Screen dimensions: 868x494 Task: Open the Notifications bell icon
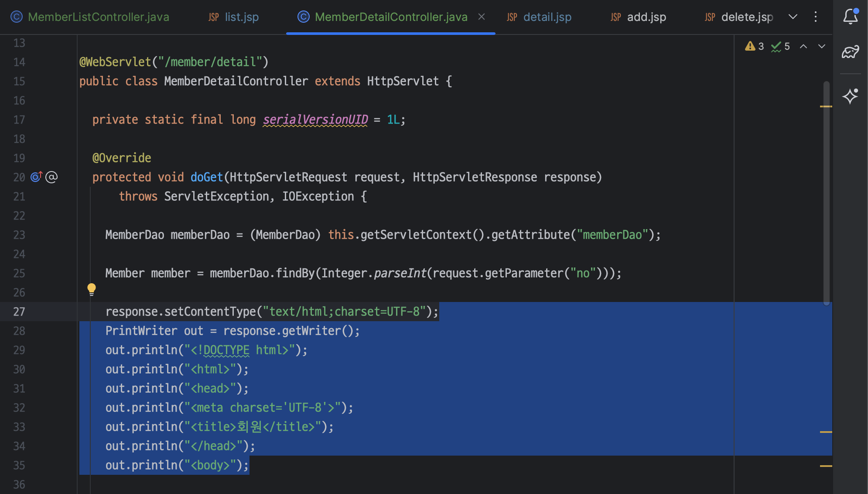[x=850, y=17]
